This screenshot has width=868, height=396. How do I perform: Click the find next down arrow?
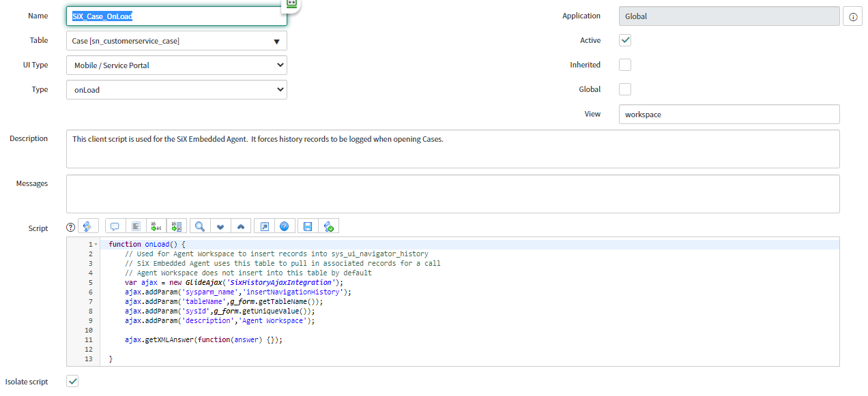coord(220,226)
